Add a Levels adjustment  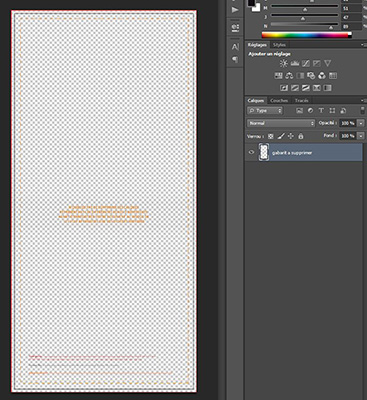[x=295, y=63]
